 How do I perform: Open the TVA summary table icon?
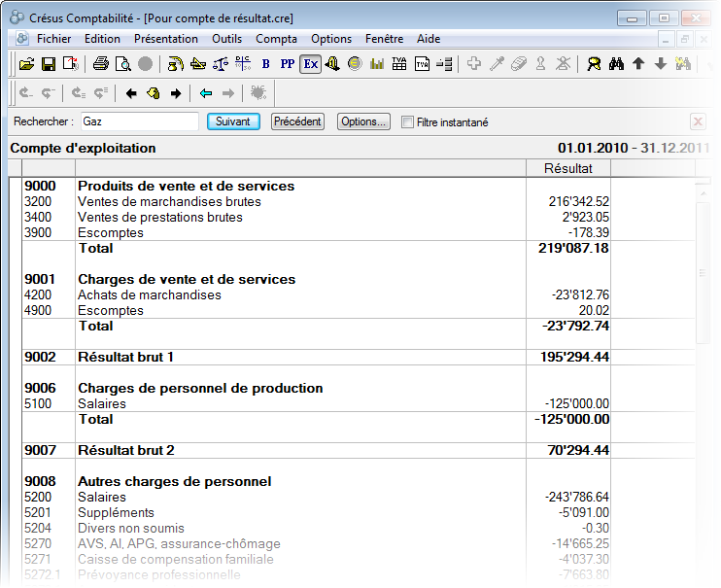[x=399, y=64]
